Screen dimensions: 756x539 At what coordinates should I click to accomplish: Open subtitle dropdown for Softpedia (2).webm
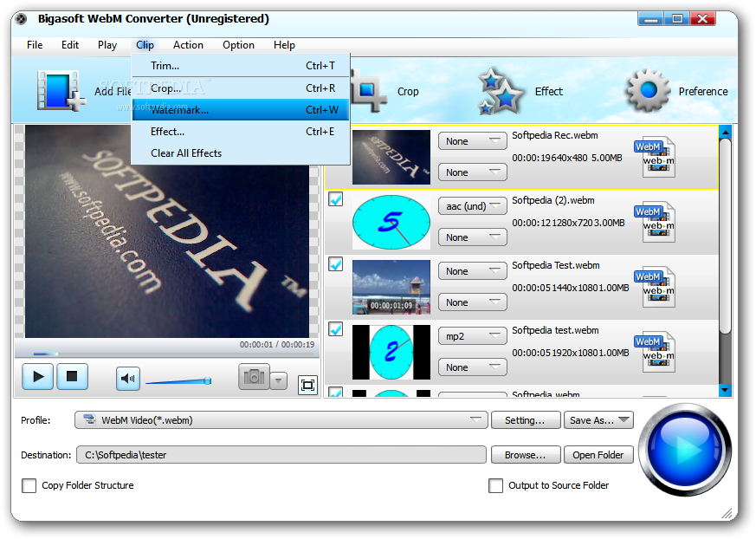(473, 237)
